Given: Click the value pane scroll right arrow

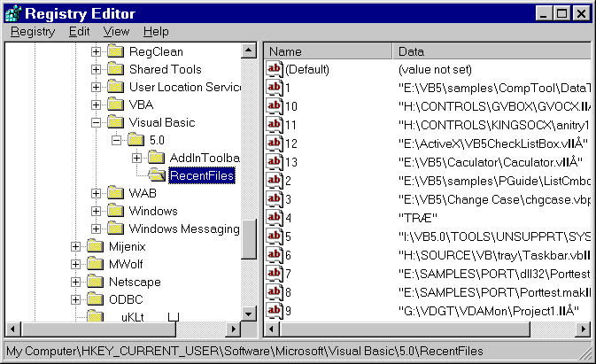Looking at the screenshot, I should coord(583,329).
